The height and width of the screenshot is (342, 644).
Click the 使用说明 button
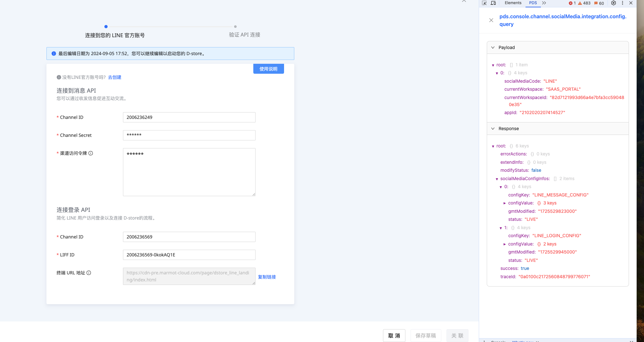tap(269, 69)
